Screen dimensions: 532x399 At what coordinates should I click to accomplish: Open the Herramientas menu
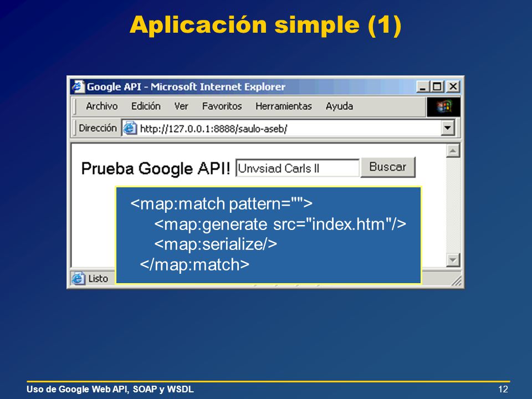[x=284, y=106]
